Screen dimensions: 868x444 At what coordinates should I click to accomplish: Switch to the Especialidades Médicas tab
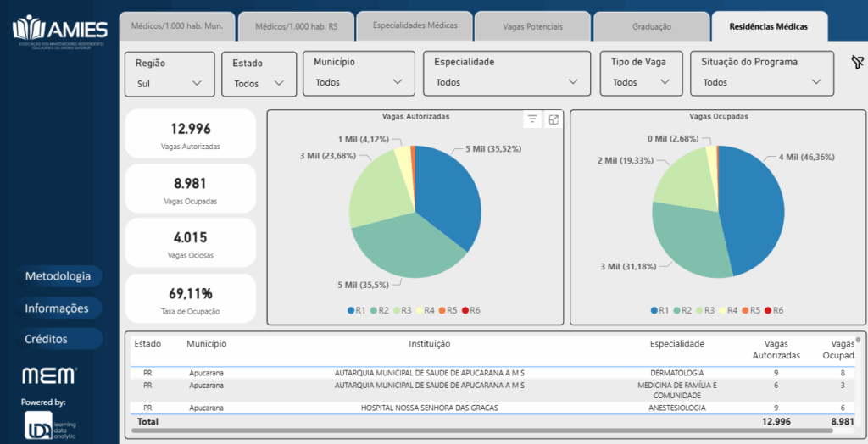click(415, 26)
